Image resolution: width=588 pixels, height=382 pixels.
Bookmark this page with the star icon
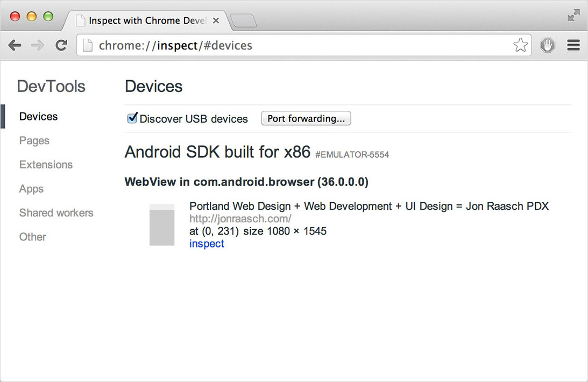click(521, 45)
